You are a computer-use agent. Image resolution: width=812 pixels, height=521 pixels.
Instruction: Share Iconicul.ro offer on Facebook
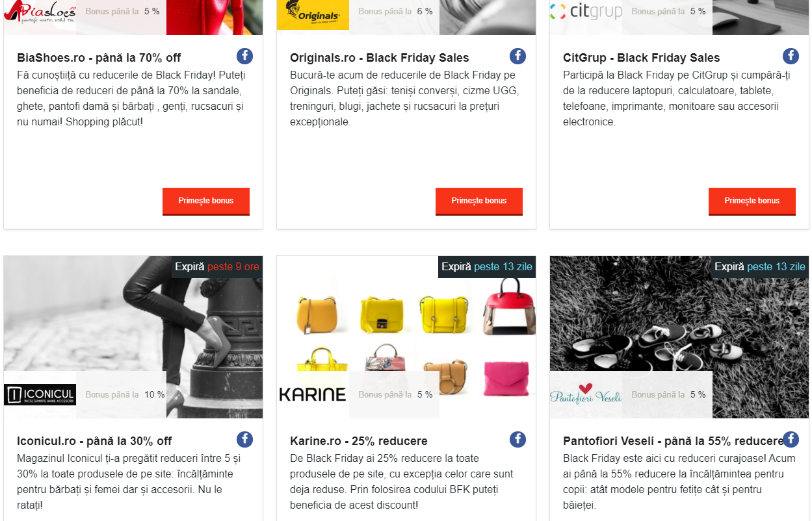tap(244, 439)
